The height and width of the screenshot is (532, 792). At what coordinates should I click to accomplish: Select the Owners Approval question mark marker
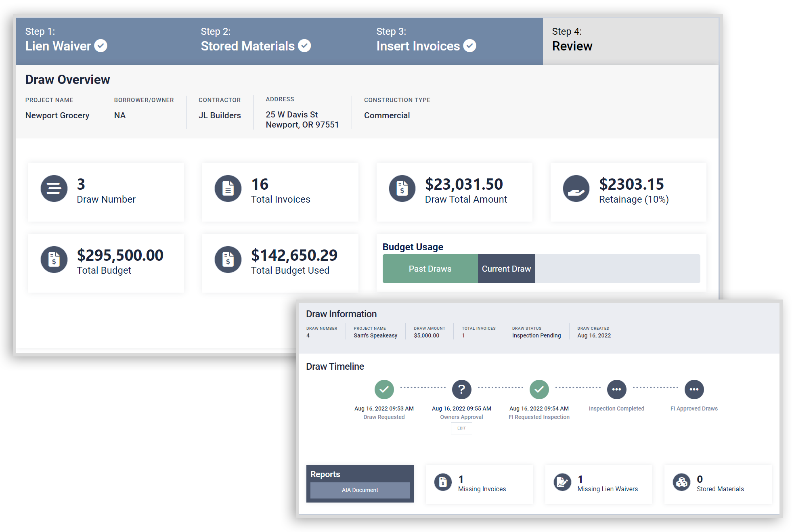click(x=462, y=390)
